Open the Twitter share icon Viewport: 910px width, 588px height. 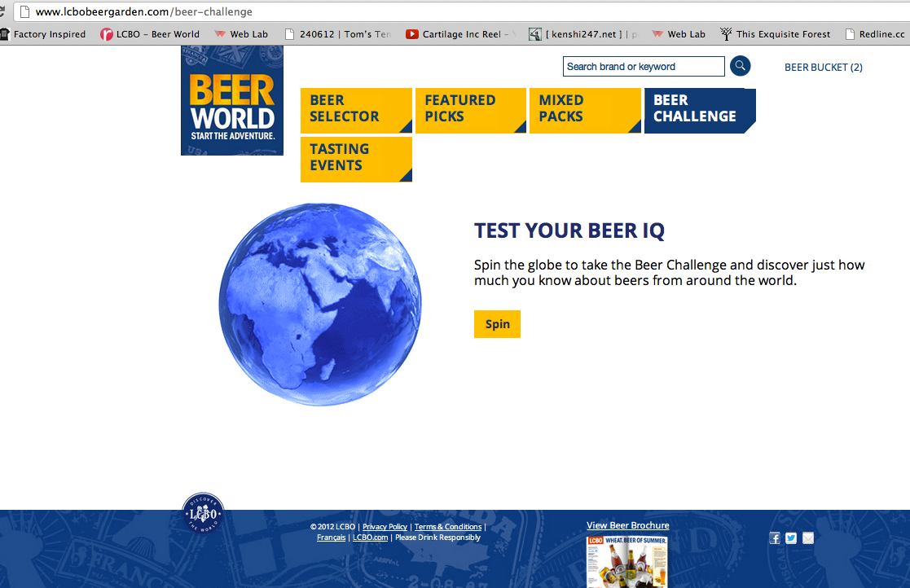point(791,538)
